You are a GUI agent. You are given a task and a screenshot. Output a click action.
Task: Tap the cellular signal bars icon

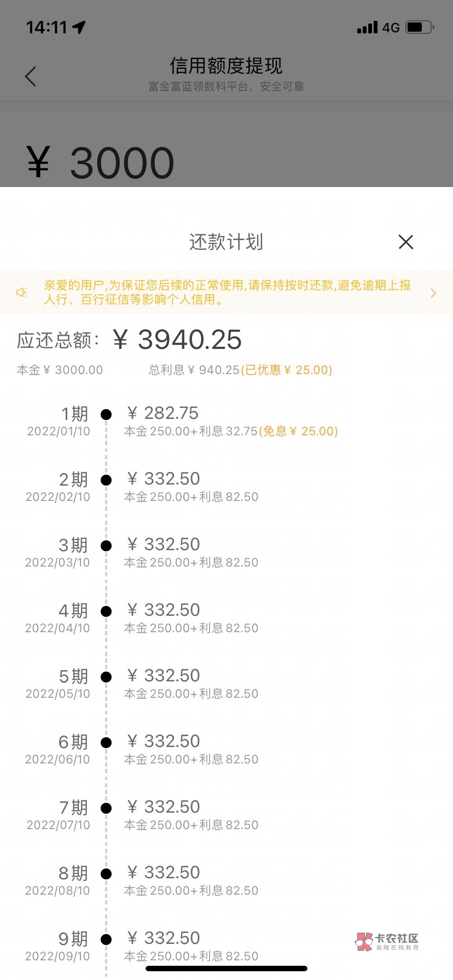367,27
